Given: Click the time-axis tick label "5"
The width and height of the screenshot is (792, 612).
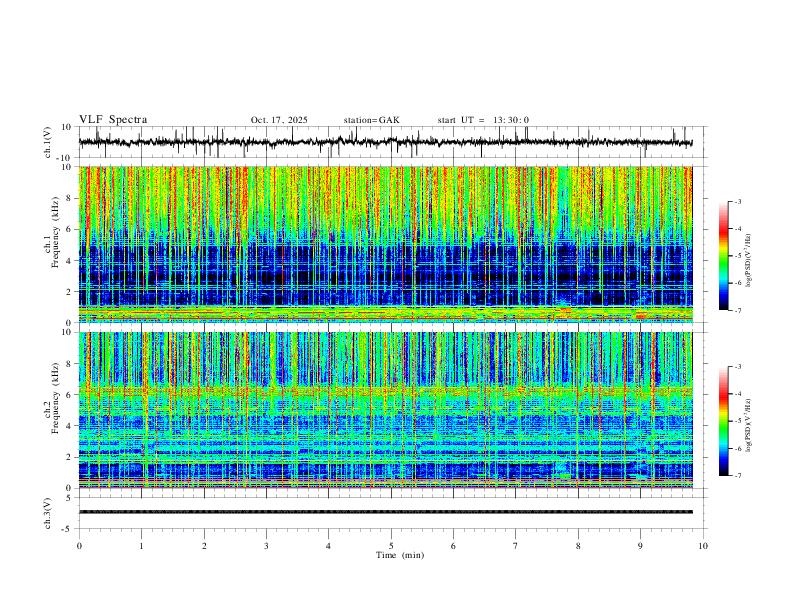Looking at the screenshot, I should (391, 546).
